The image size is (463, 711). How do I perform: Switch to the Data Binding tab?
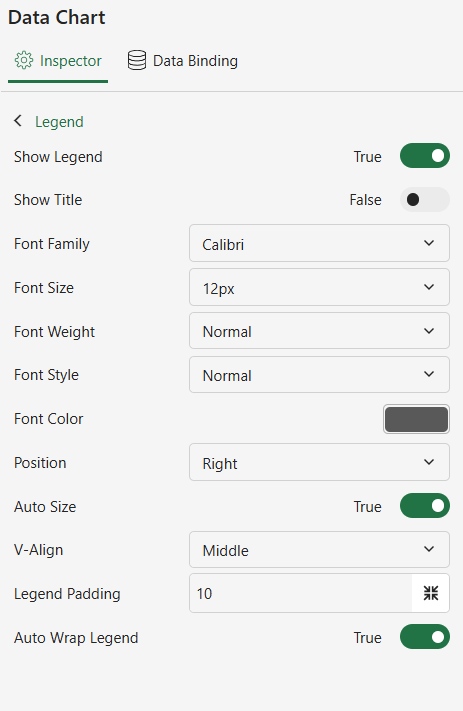(x=183, y=61)
